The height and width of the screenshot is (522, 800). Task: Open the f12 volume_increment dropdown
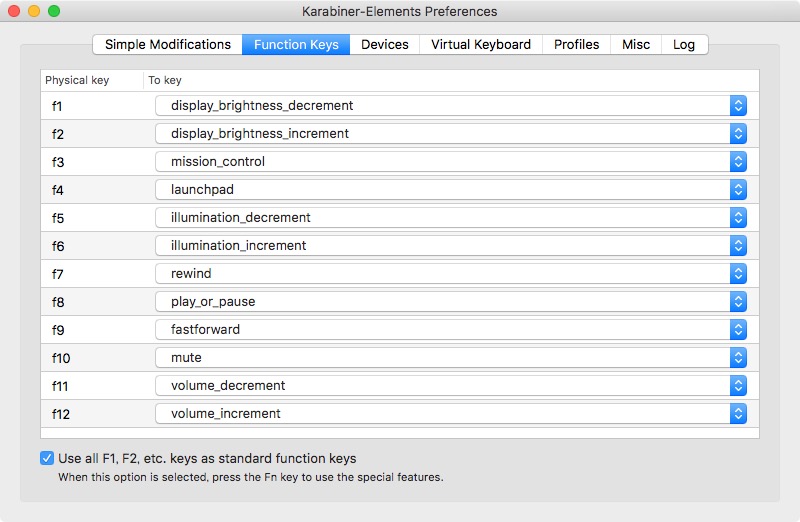451,414
